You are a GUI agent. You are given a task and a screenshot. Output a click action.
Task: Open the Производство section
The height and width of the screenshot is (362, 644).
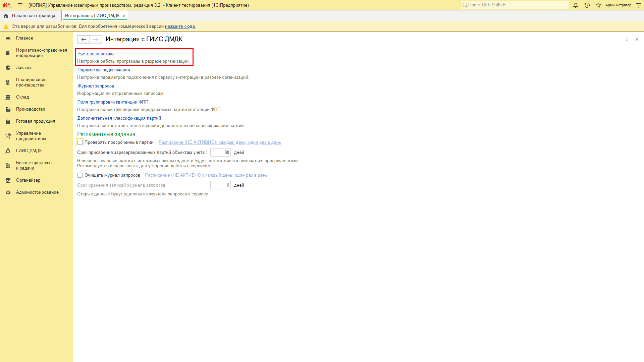(x=31, y=109)
